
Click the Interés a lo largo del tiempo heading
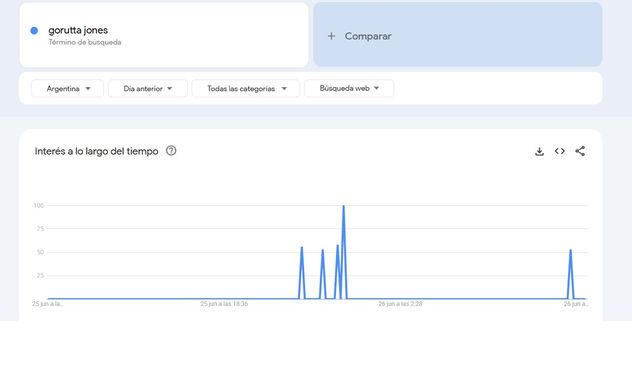[96, 152]
